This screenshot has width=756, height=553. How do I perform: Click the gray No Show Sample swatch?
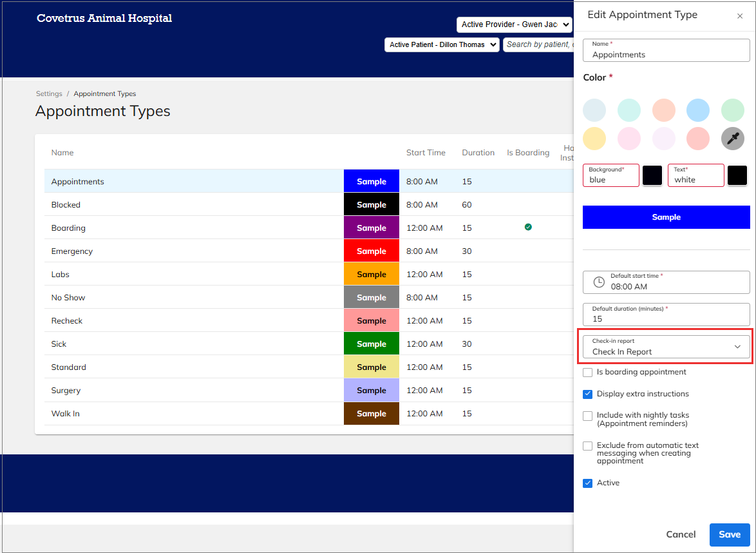click(372, 297)
